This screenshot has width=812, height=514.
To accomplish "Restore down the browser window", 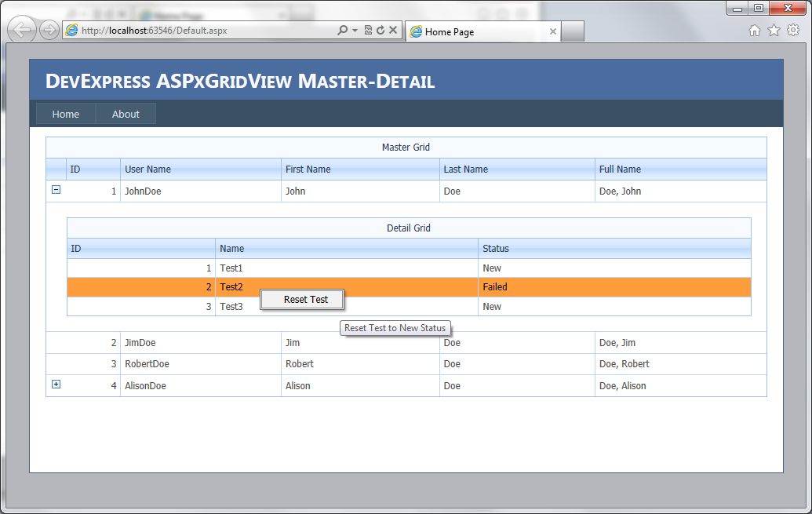I will [x=759, y=9].
